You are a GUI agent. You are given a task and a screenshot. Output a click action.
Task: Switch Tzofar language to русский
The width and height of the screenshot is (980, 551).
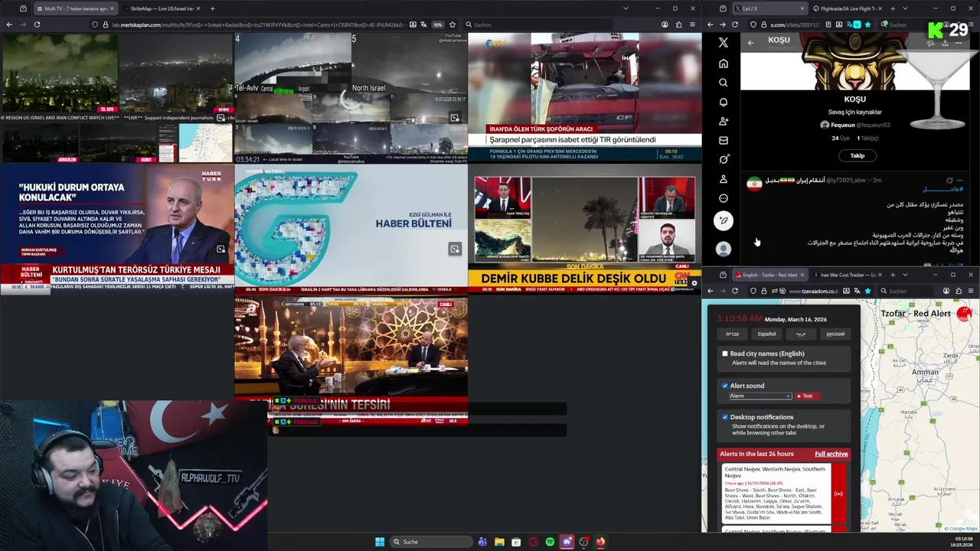coord(835,334)
